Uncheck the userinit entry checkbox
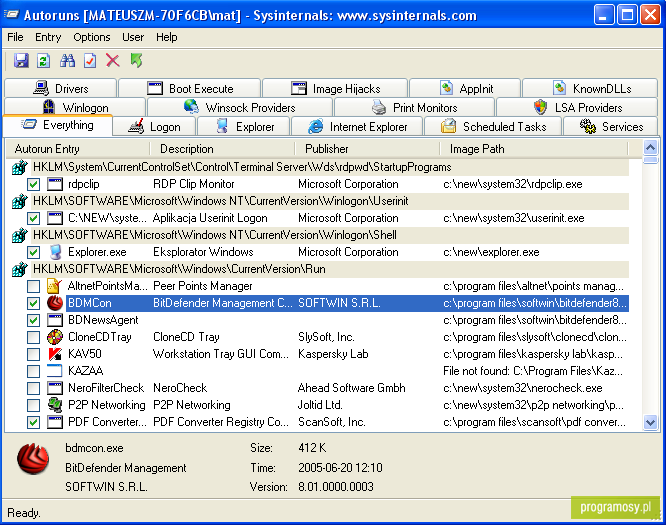Viewport: 666px width, 525px height. pyautogui.click(x=33, y=218)
